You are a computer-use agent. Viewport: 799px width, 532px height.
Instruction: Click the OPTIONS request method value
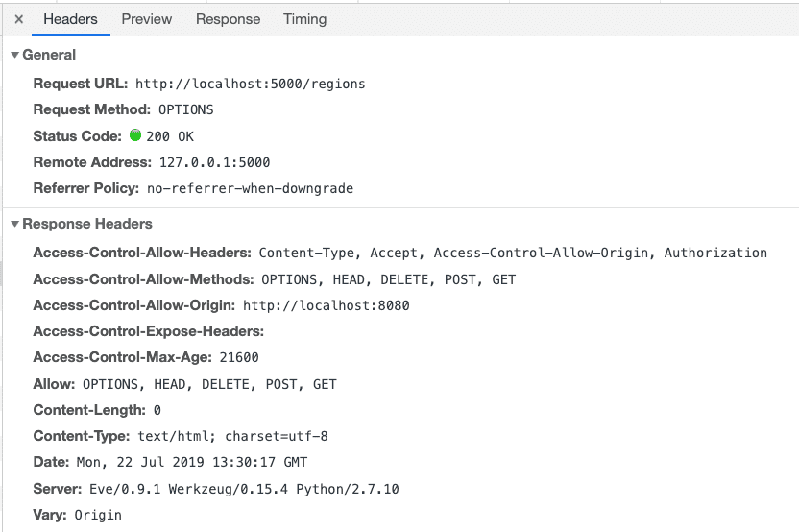[185, 109]
